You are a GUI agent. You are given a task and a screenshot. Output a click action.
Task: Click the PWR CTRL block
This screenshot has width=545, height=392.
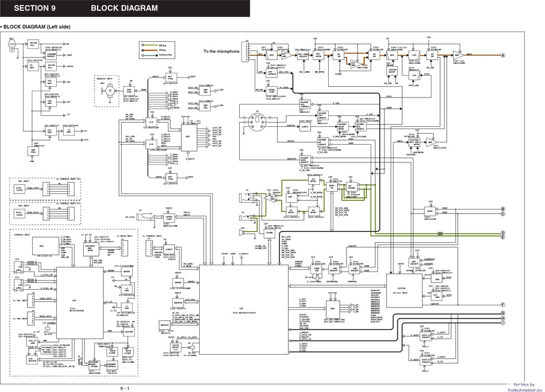(x=33, y=152)
